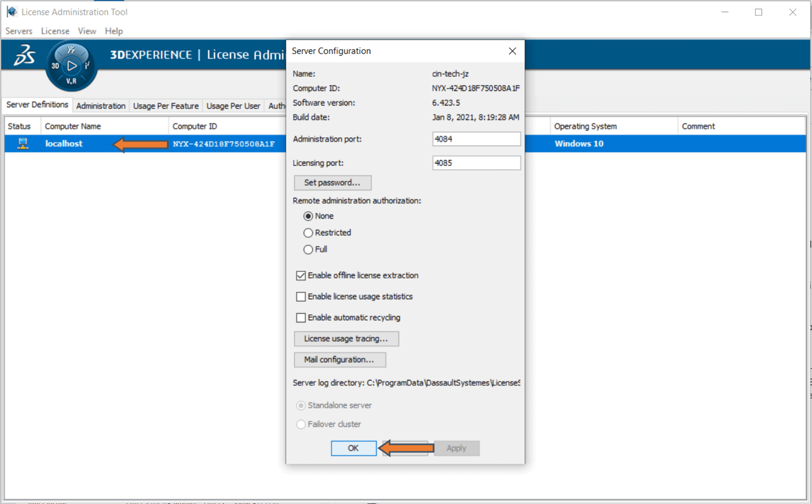This screenshot has width=812, height=504.
Task: Enable license usage statistics checkbox
Action: click(x=301, y=297)
